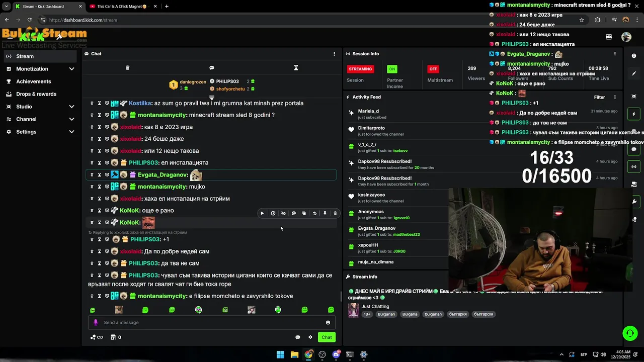Open a new browser tab
644x362 pixels.
167,7
